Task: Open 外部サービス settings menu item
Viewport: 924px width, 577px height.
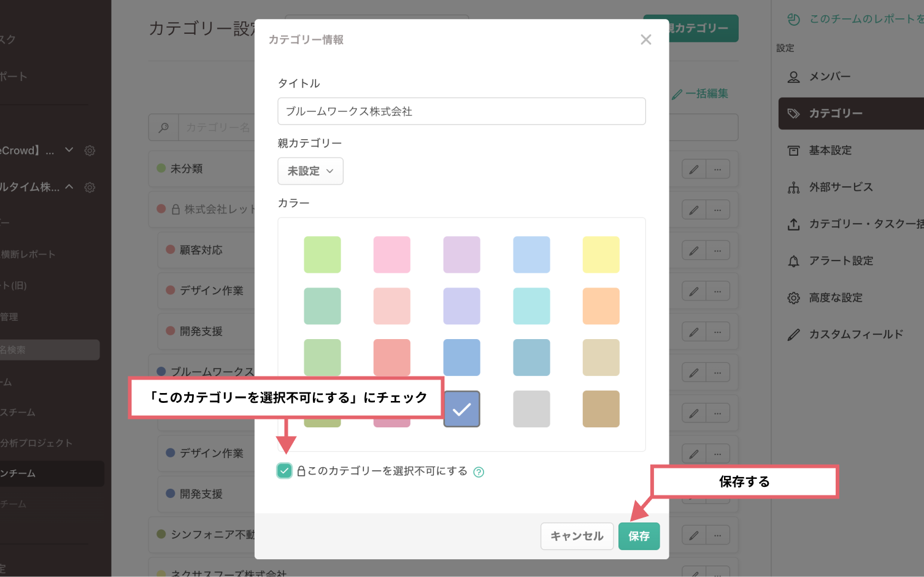Action: tap(840, 187)
